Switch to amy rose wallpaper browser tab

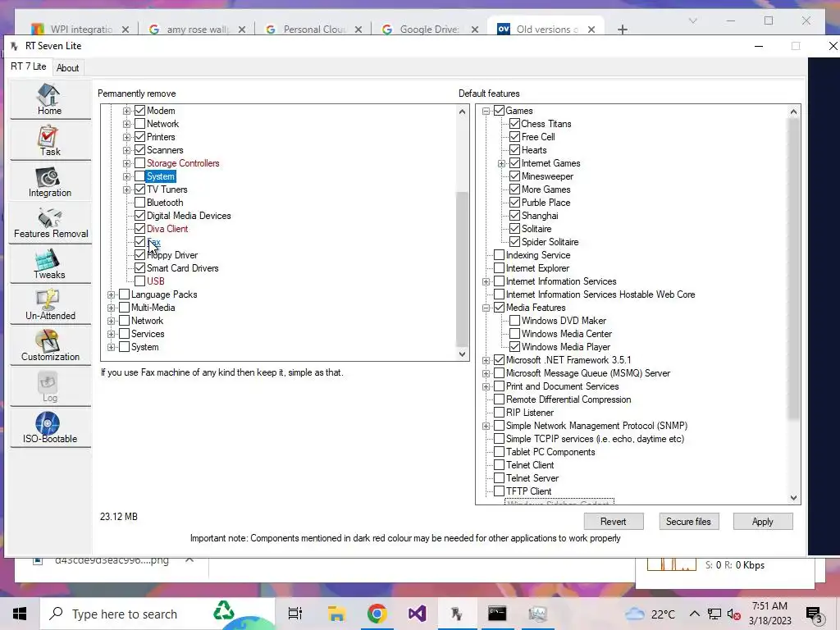point(197,30)
